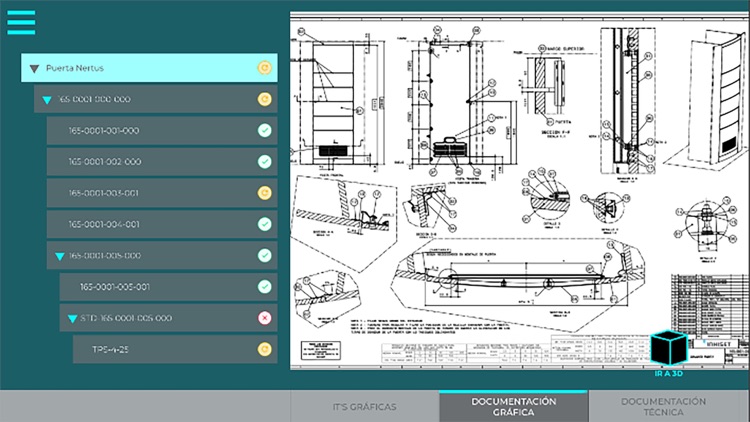This screenshot has width=750, height=422.
Task: Select the 165-0001-003-001 row
Action: 162,193
